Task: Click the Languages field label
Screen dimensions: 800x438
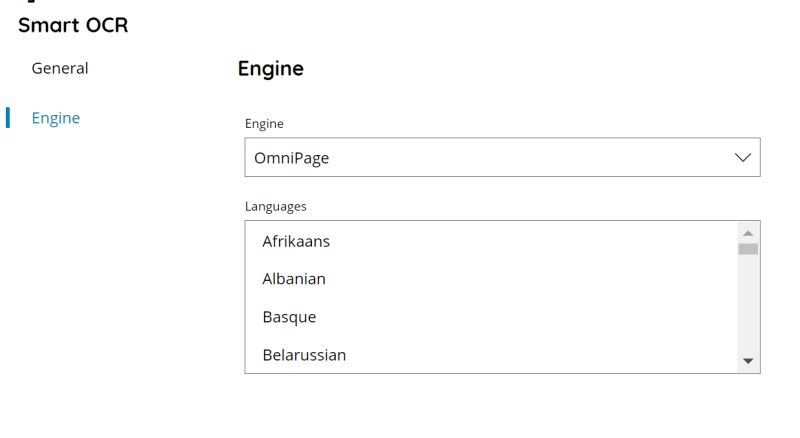Action: coord(275,207)
